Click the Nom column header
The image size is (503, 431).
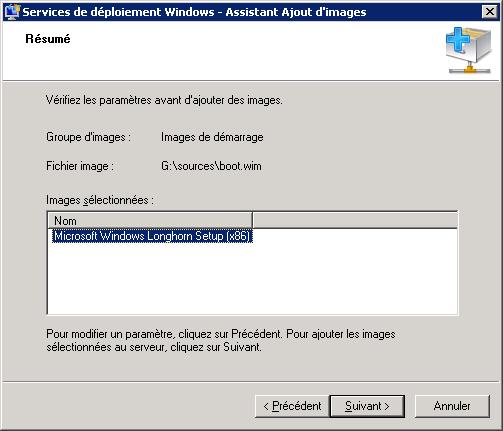tap(150, 220)
